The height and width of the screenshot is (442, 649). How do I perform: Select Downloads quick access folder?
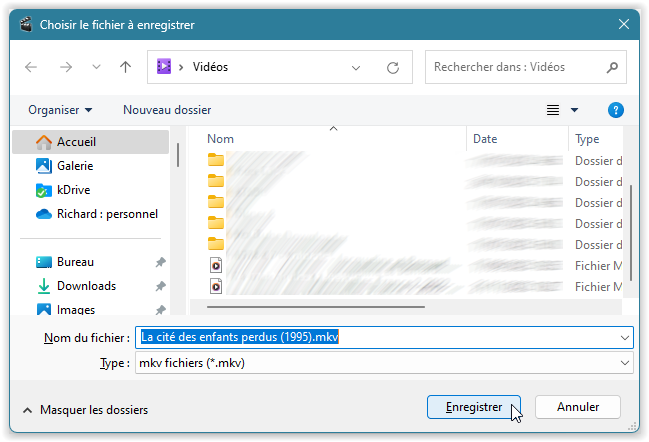[86, 286]
